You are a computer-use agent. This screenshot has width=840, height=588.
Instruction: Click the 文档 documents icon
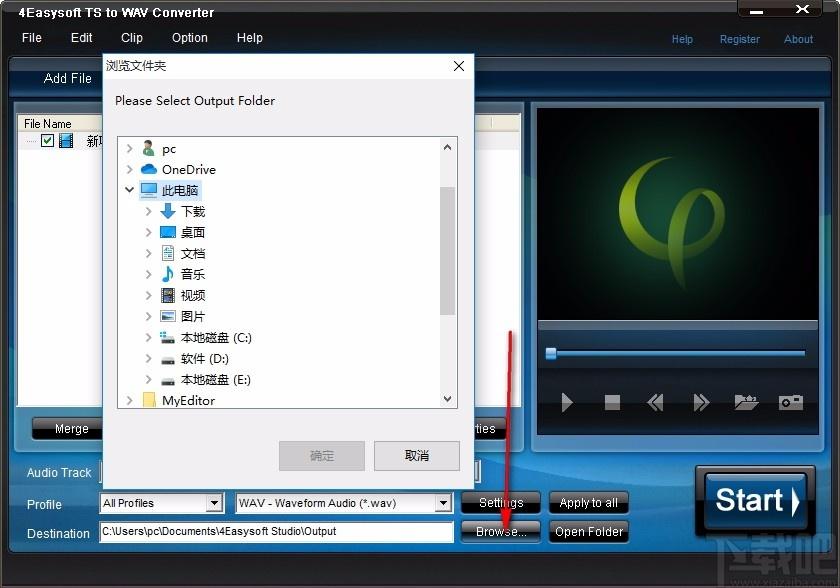[168, 253]
